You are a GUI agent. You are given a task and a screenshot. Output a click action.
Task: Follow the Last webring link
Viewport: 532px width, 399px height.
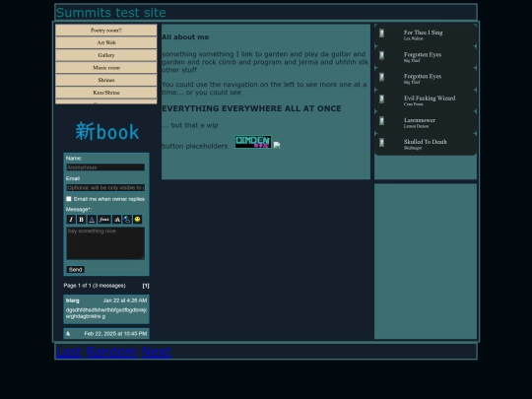coord(69,352)
